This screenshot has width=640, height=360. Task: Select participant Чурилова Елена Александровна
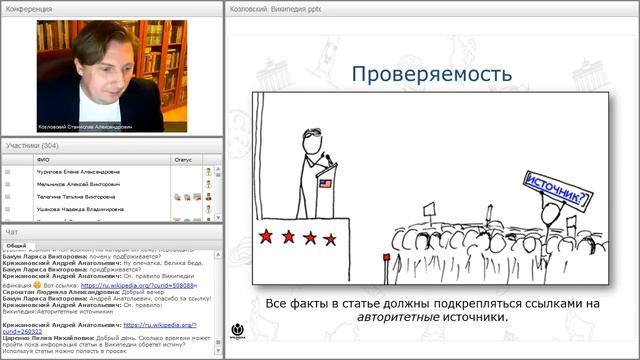[x=78, y=172]
